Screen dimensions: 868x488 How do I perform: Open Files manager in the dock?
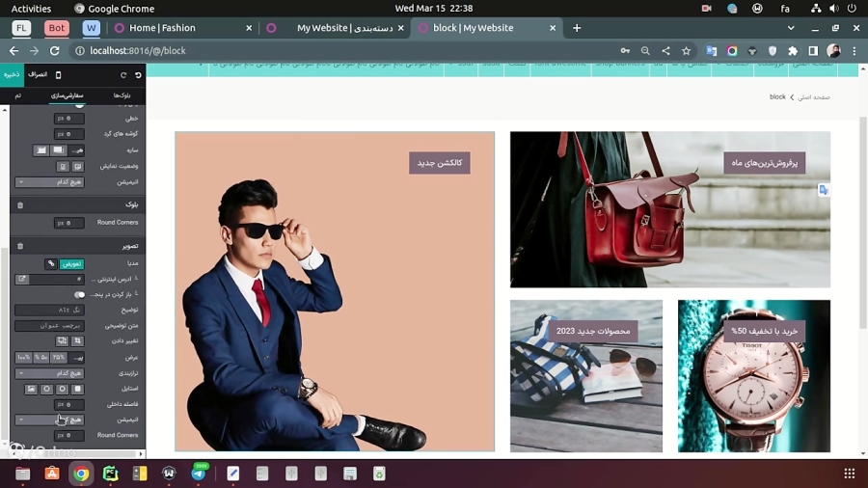(23, 474)
